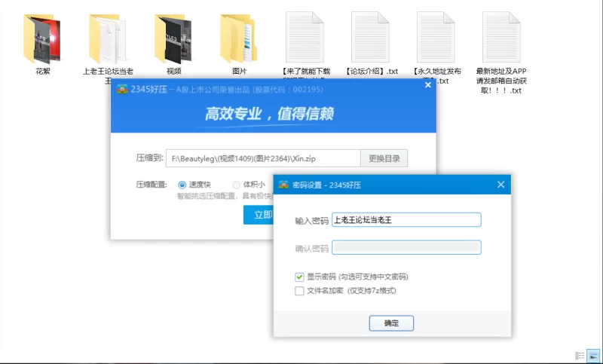Uncheck 显示密码 checkbox
This screenshot has width=603, height=364.
299,277
